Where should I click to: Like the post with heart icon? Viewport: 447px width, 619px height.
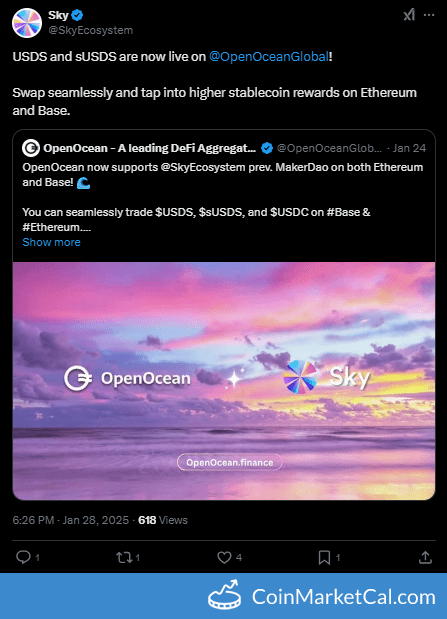224,557
